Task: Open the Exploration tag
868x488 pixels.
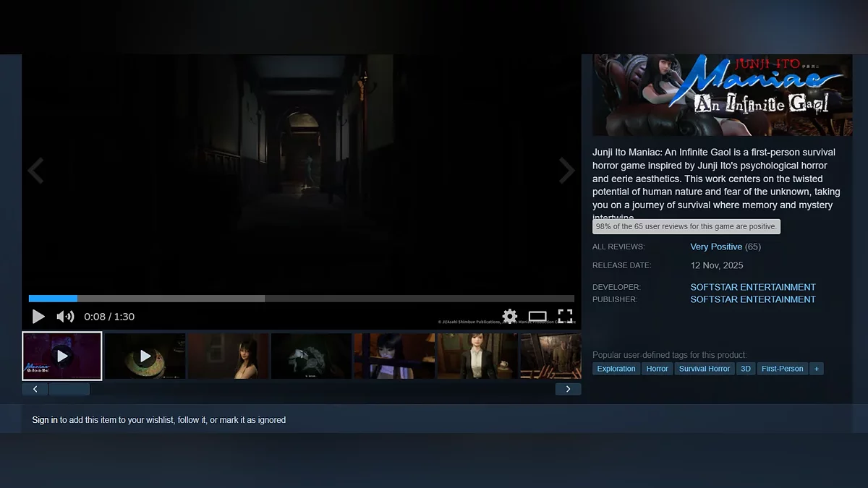Action: 616,369
